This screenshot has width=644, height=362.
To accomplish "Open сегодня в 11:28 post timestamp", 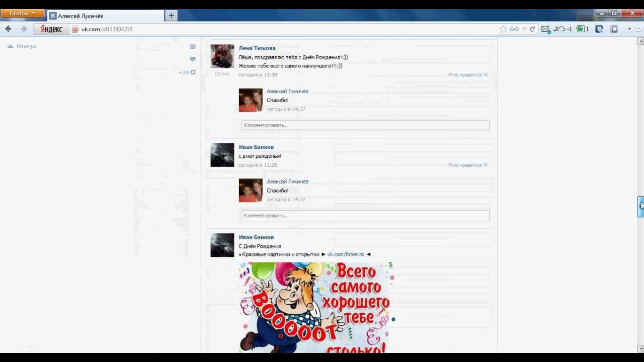I will click(x=258, y=165).
